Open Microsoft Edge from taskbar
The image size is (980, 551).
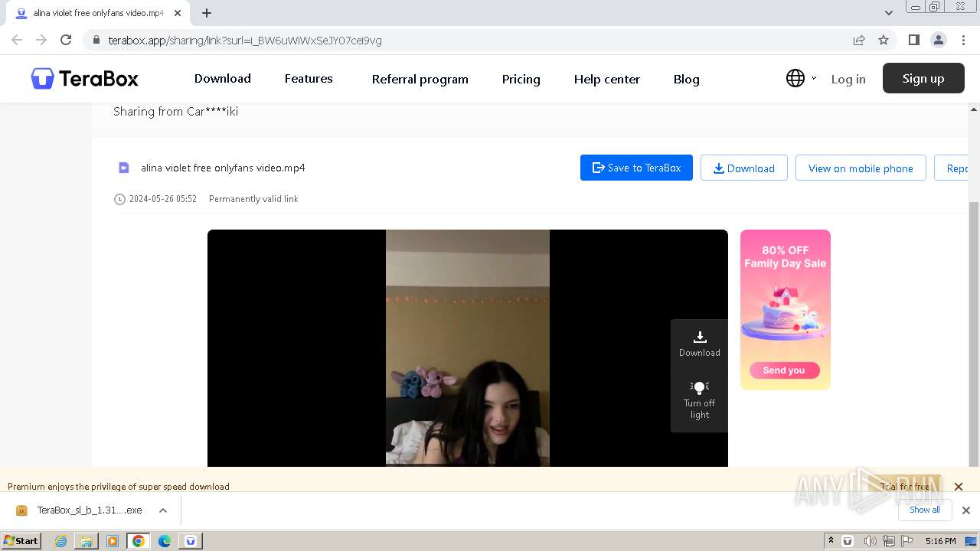click(165, 541)
